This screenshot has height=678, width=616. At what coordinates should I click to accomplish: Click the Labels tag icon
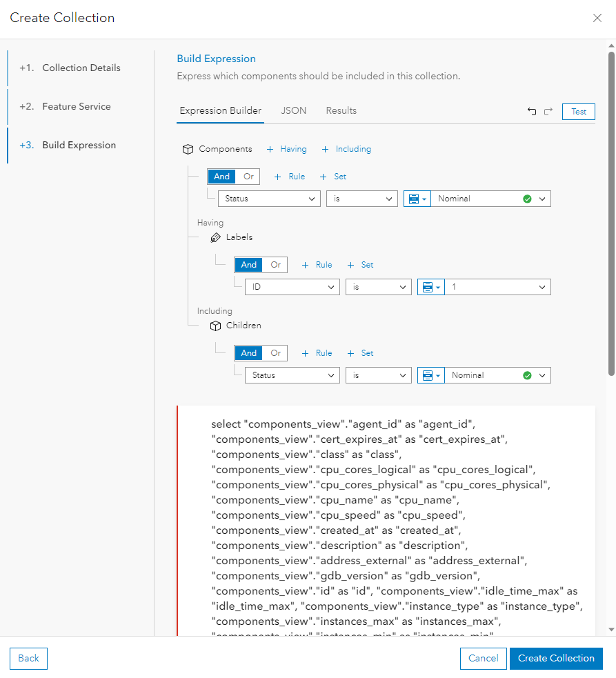click(x=216, y=237)
